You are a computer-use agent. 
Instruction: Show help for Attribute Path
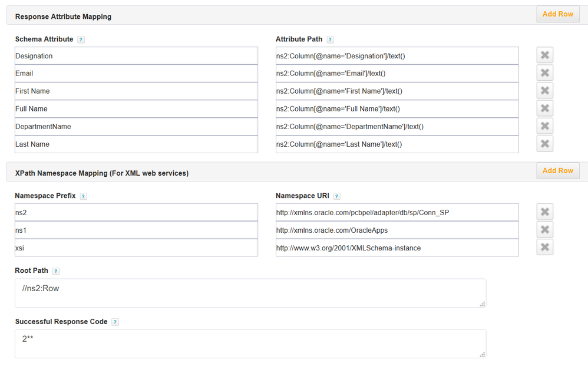(x=330, y=39)
